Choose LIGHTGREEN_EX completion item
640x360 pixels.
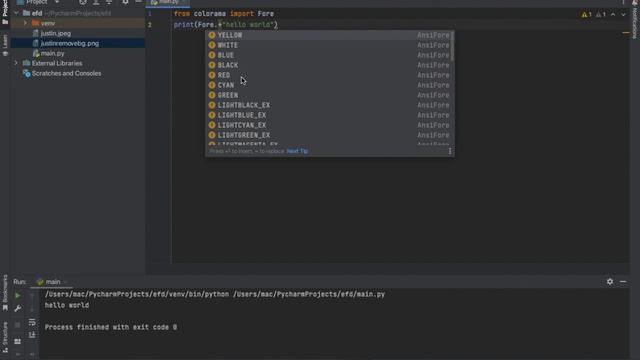coord(329,135)
